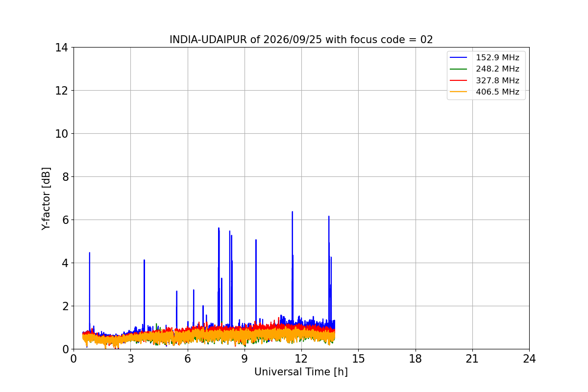Select the 327.8 MHz legend label
This screenshot has width=588, height=392.
pos(497,80)
